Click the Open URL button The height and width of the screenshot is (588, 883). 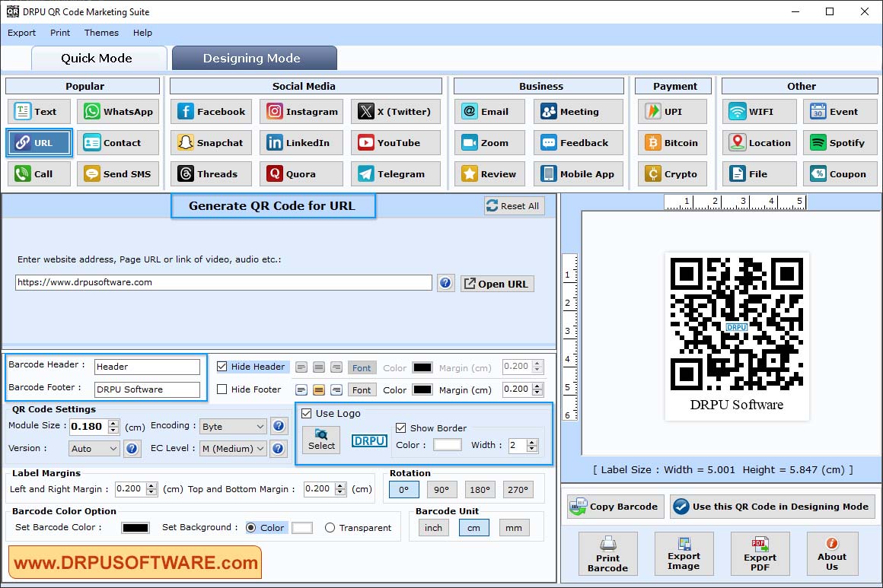pos(496,284)
